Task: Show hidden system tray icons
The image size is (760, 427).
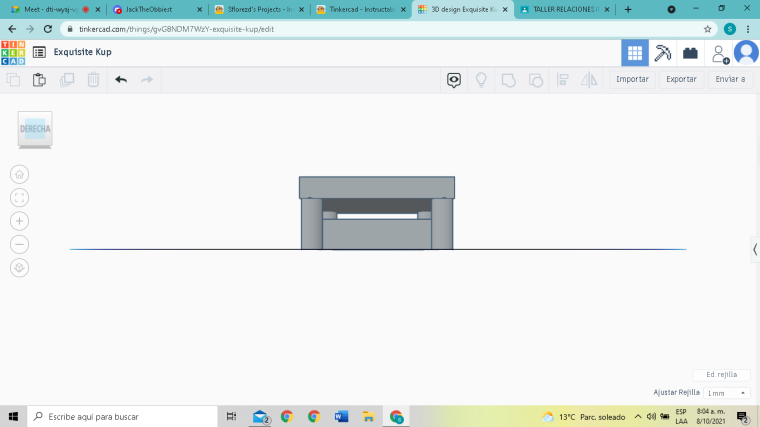Action: (638, 417)
